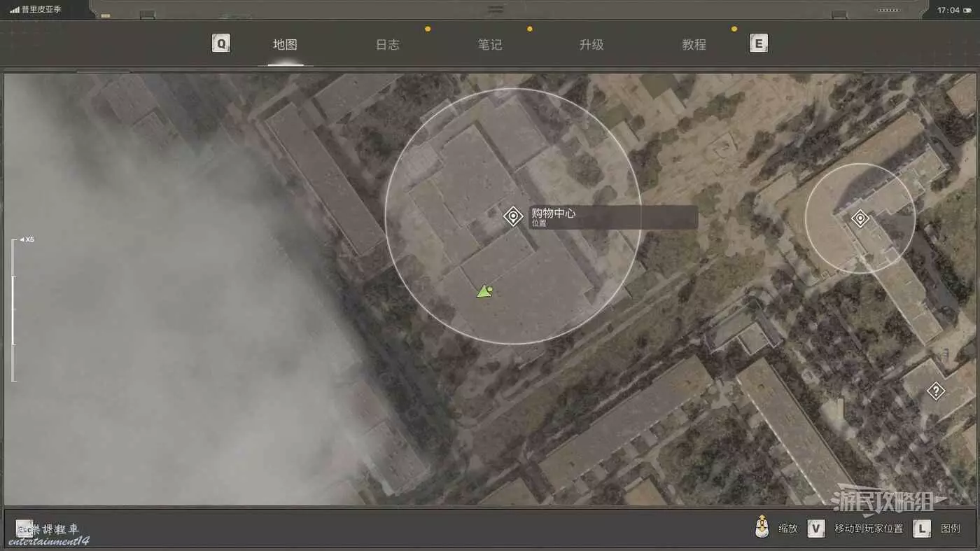Image resolution: width=980 pixels, height=551 pixels.
Task: Open the 教程 tab
Action: click(x=694, y=45)
